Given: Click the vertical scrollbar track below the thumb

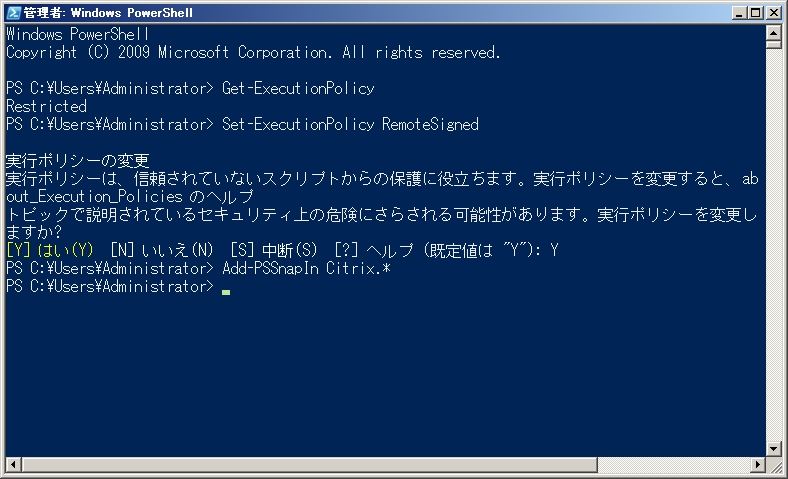Looking at the screenshot, I should click(x=773, y=250).
